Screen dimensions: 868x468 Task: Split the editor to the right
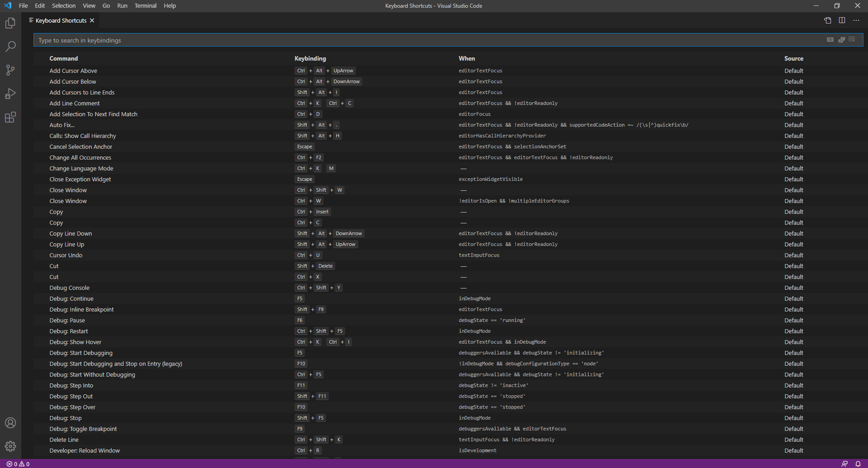coord(842,21)
